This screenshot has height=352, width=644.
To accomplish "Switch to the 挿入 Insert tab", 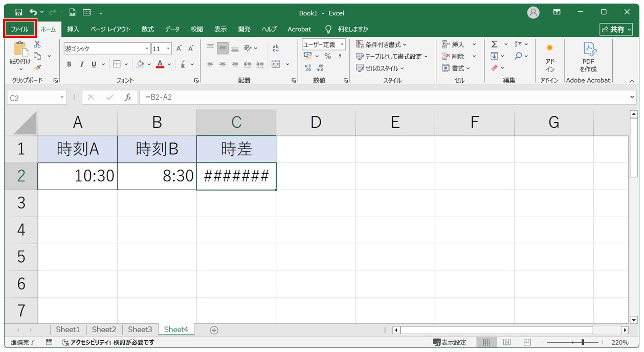I will 73,29.
